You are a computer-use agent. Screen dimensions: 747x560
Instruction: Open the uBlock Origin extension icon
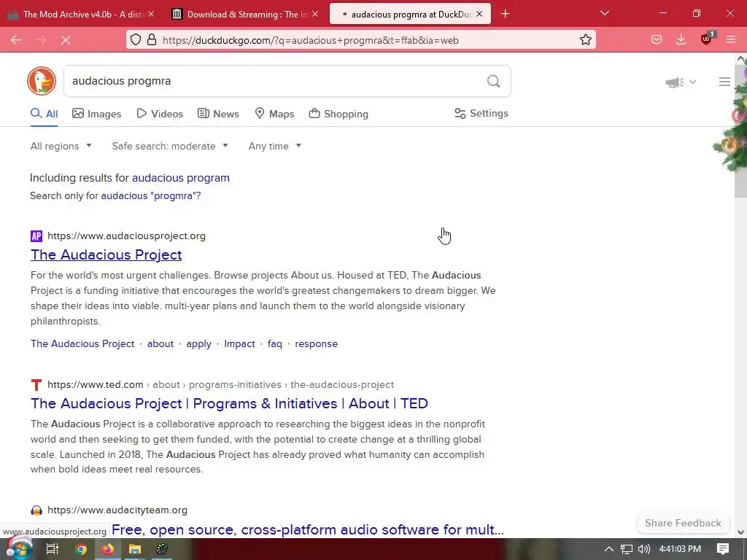tap(706, 39)
